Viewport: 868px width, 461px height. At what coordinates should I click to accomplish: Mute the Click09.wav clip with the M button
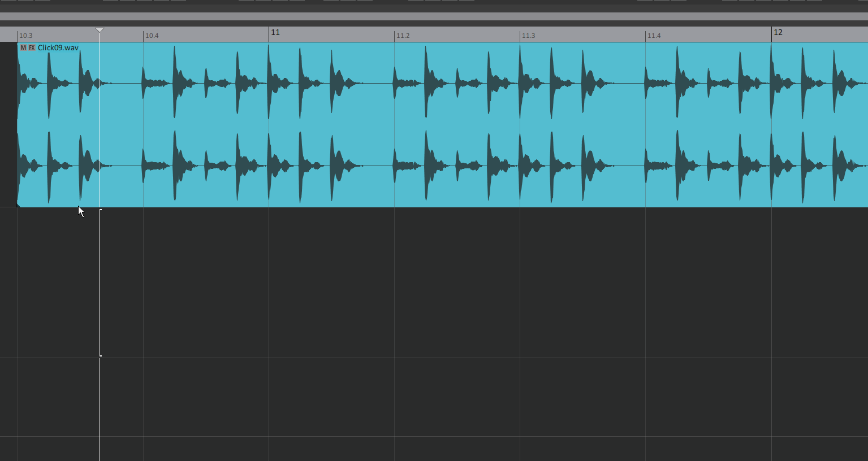[23, 48]
